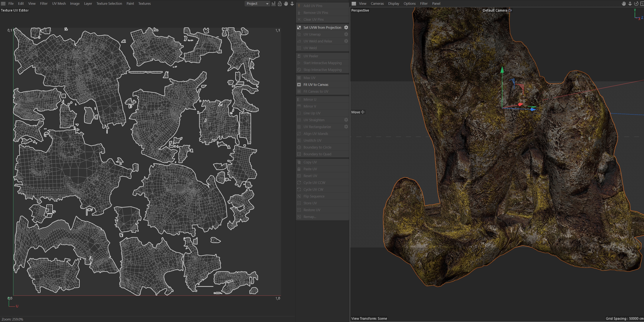Click the UV editor zoom arrows icon
The image size is (644, 322).
click(x=292, y=4)
